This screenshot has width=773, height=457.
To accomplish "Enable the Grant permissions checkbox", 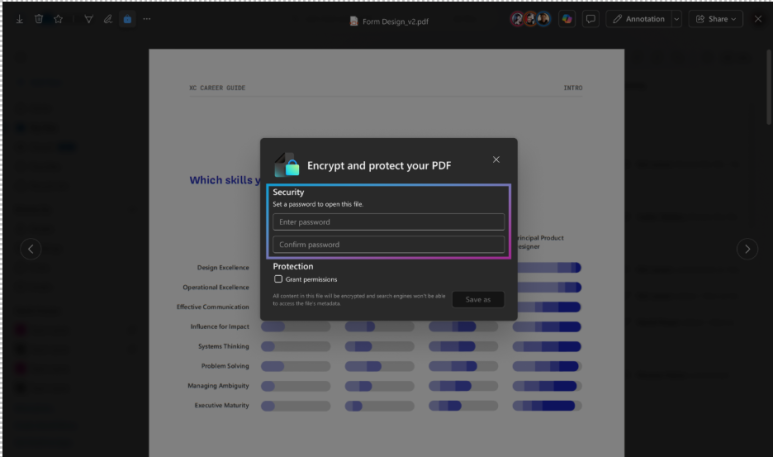I will pos(278,280).
